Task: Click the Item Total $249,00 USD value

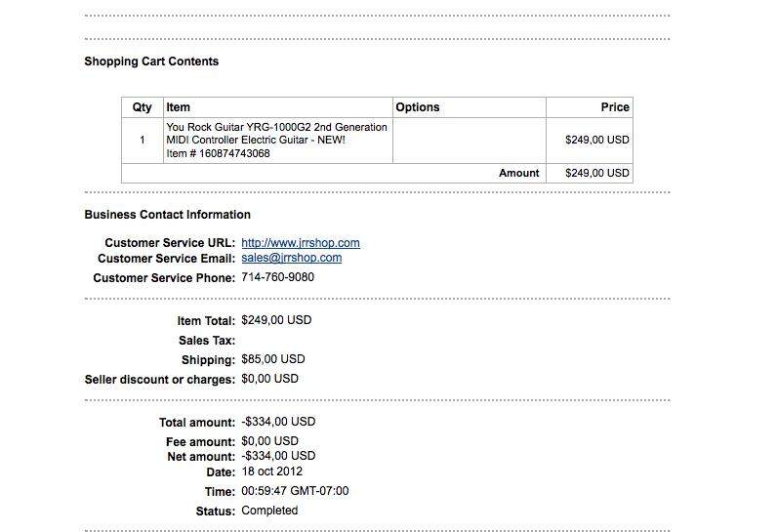Action: [276, 320]
